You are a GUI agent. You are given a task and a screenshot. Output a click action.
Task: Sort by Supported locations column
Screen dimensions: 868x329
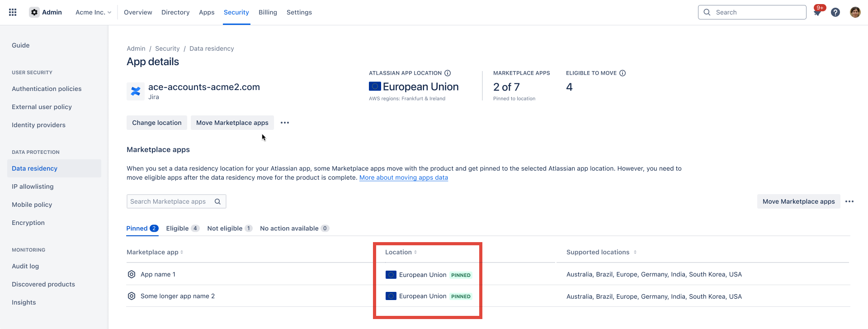(601, 252)
